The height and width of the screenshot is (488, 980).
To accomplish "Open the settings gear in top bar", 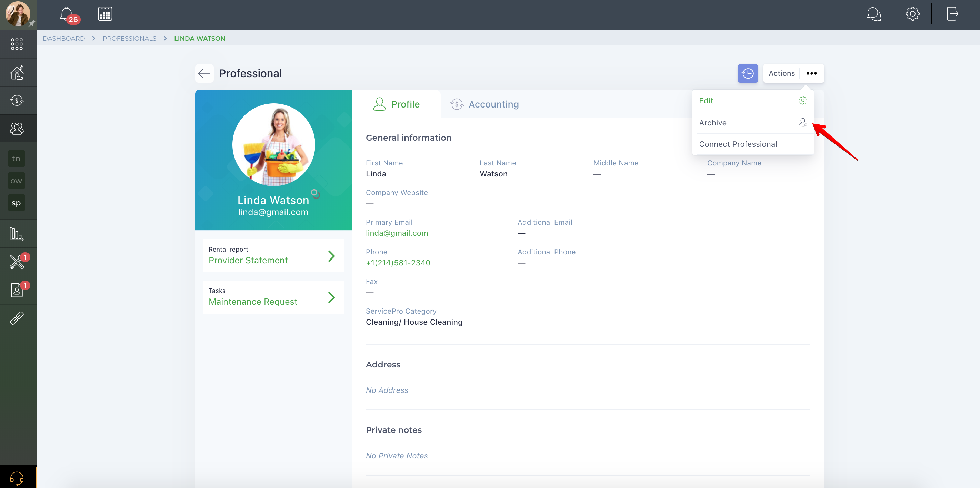I will pyautogui.click(x=912, y=14).
